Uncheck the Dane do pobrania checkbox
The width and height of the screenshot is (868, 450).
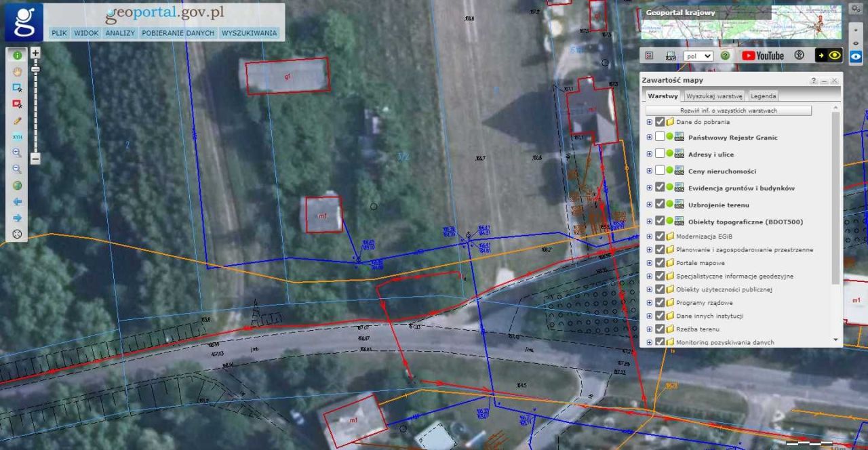(660, 122)
